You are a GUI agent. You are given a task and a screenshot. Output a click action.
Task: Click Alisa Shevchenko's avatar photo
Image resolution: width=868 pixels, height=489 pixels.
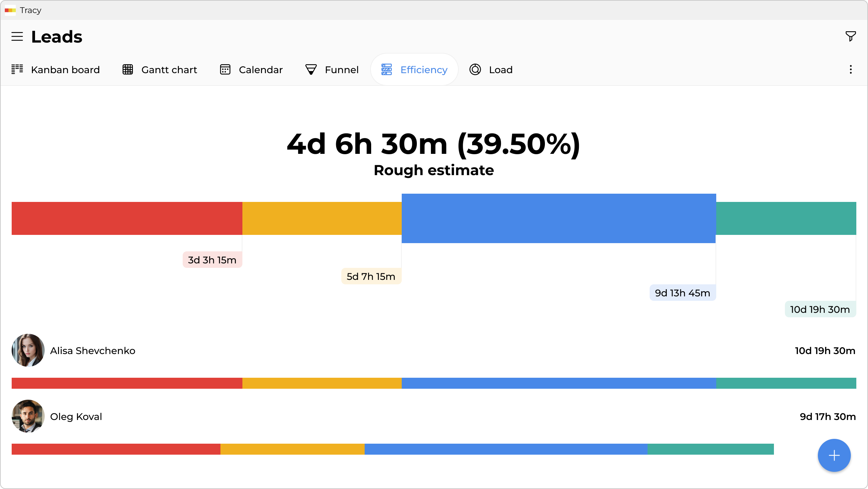28,350
